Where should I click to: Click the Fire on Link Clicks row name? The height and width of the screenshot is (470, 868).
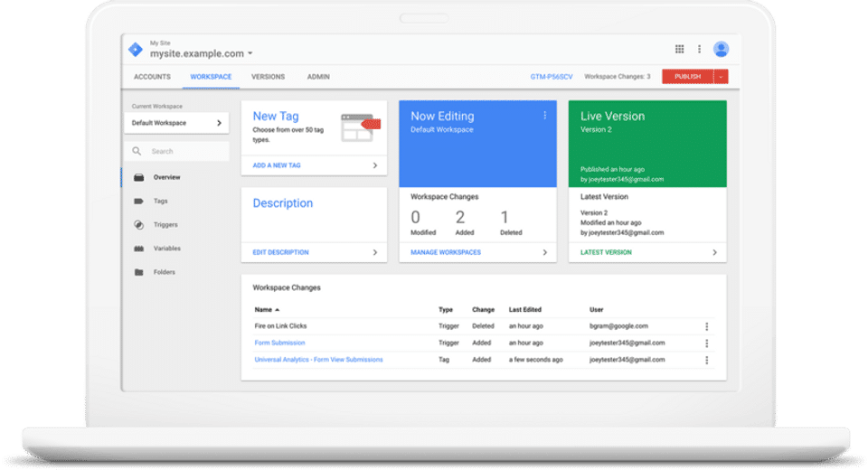[280, 326]
